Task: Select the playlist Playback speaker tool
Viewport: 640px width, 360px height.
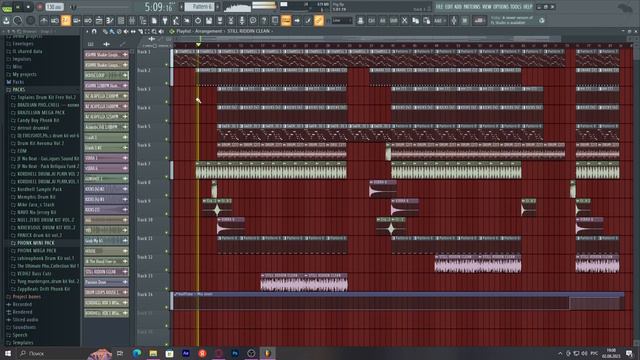Action: 161,31
